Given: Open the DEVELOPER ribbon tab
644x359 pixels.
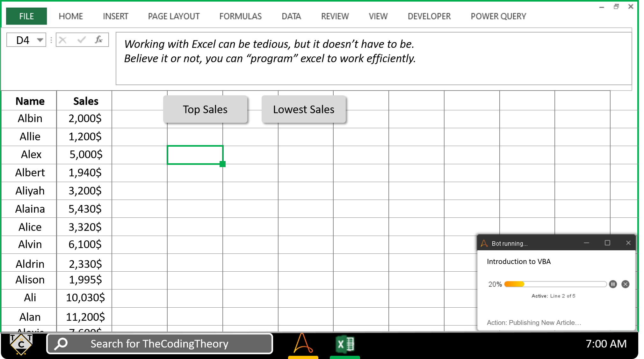Looking at the screenshot, I should (429, 16).
